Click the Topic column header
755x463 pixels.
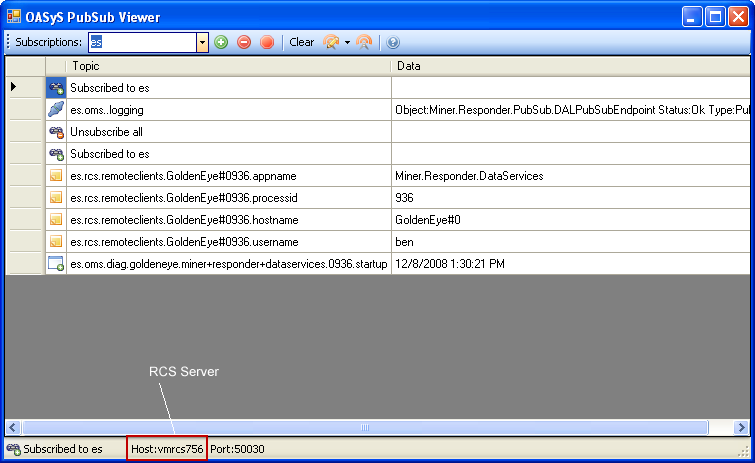228,66
